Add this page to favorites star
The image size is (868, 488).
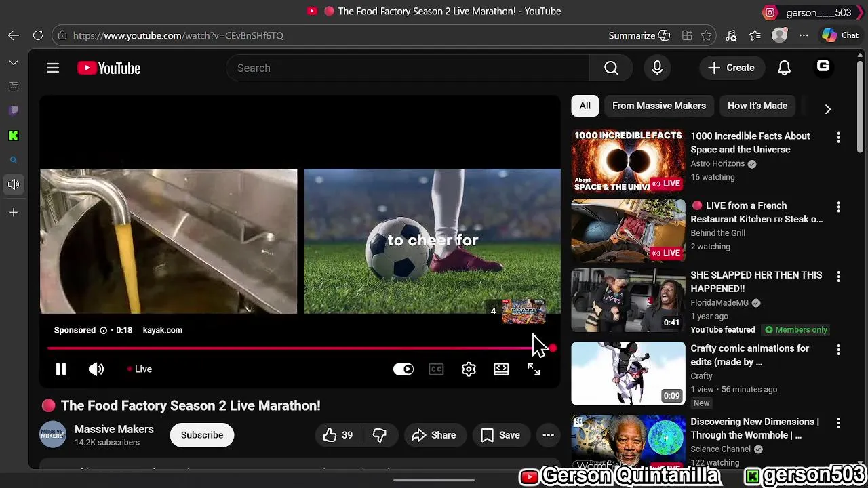tap(707, 35)
